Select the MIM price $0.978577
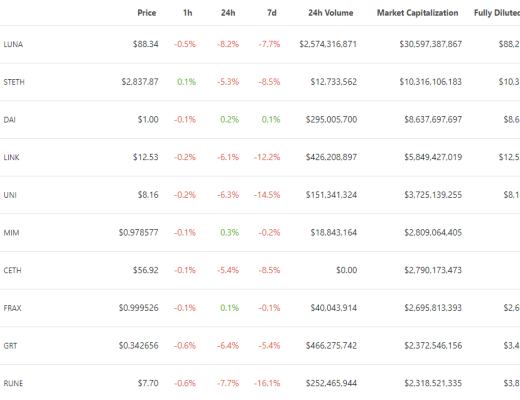520x400 pixels. tap(139, 232)
